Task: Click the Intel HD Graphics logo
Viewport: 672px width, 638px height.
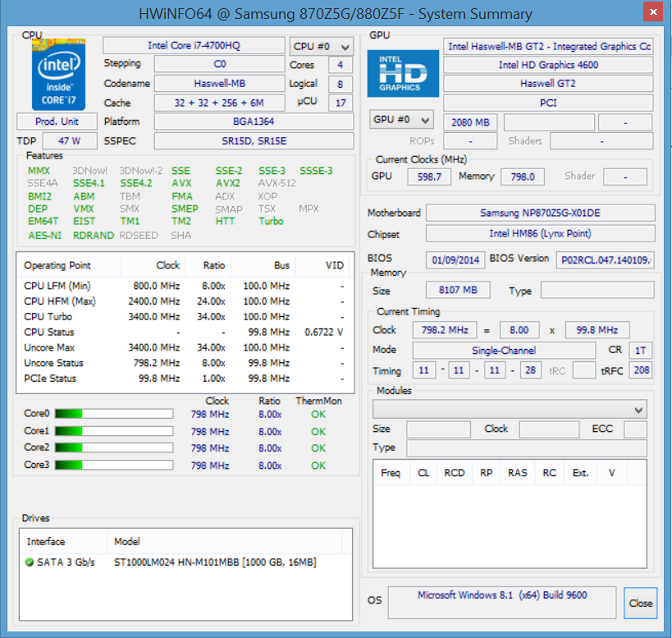Action: 403,73
